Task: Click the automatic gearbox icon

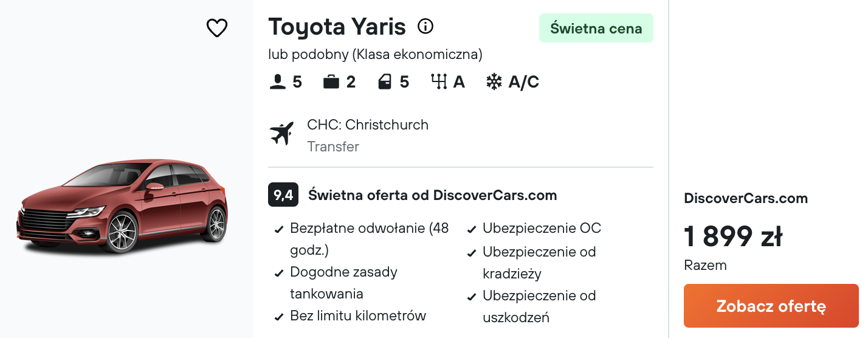Action: [x=439, y=82]
